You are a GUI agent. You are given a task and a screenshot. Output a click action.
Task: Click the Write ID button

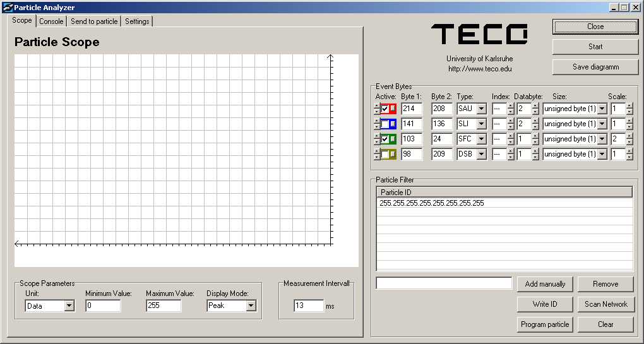[x=545, y=304]
